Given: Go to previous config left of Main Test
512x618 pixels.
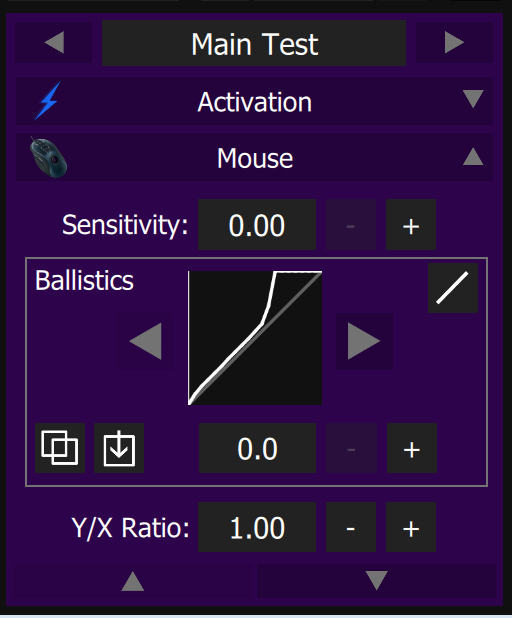Looking at the screenshot, I should (54, 43).
